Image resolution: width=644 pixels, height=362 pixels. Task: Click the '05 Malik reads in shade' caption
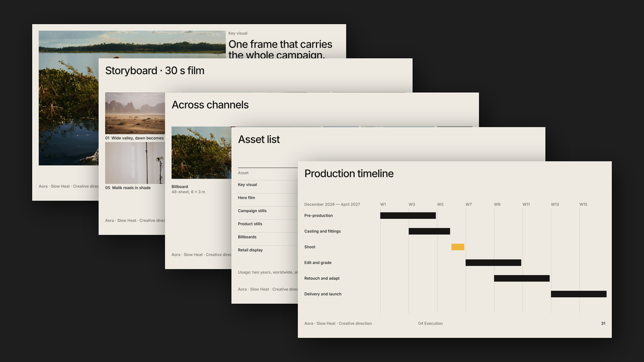click(x=128, y=188)
